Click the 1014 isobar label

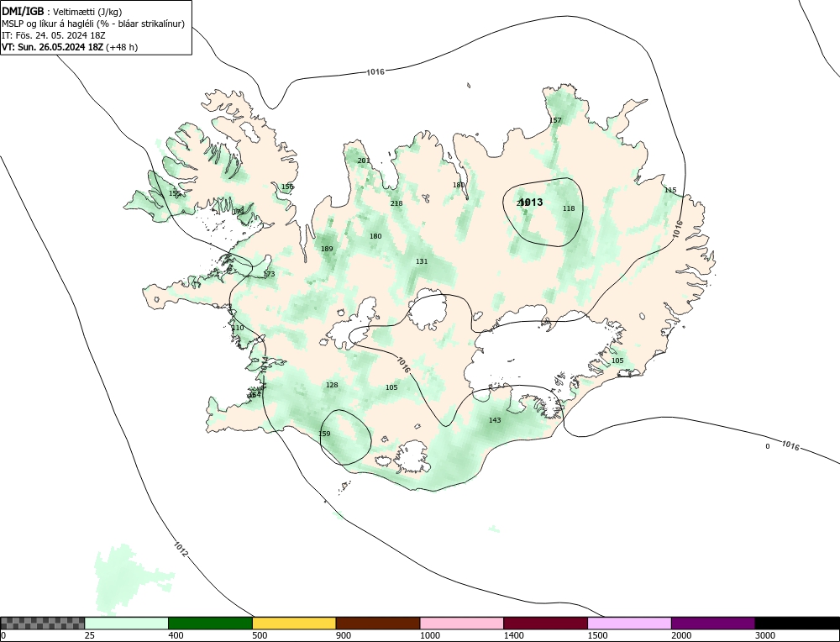pos(264,365)
